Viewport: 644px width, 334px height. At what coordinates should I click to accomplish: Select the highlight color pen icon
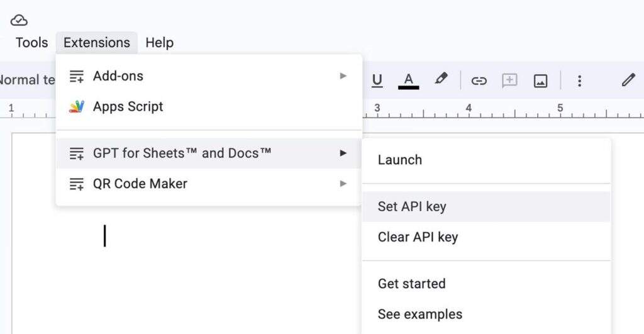click(x=441, y=80)
